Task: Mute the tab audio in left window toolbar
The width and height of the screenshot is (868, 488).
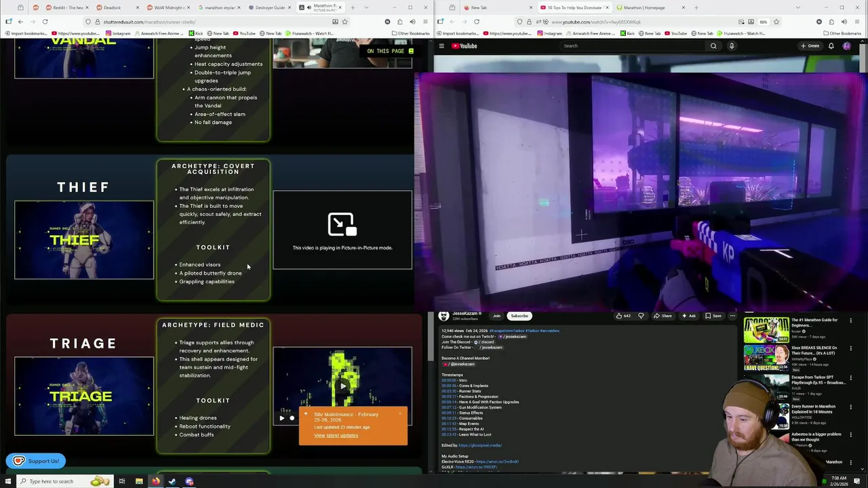Action: click(412, 22)
